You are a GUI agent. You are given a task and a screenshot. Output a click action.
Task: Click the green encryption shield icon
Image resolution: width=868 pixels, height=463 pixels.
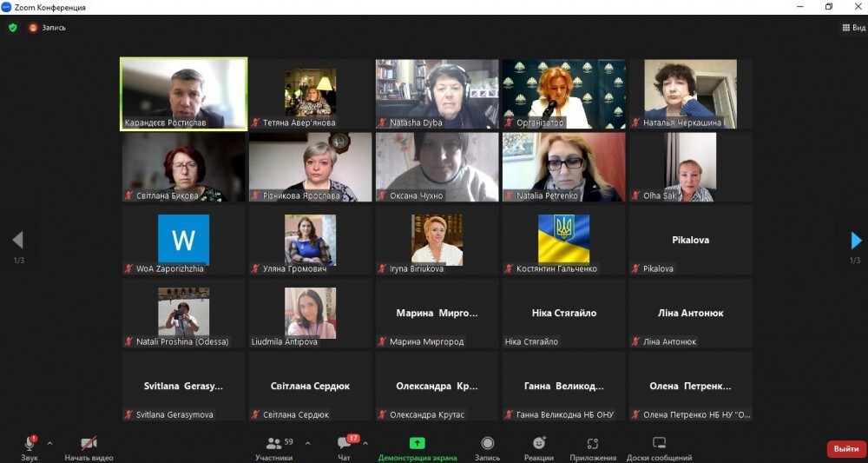pyautogui.click(x=12, y=28)
